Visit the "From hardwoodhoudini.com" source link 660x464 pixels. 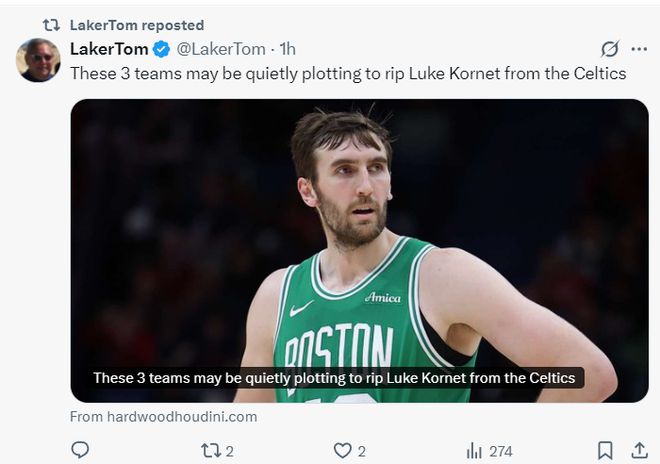point(163,417)
